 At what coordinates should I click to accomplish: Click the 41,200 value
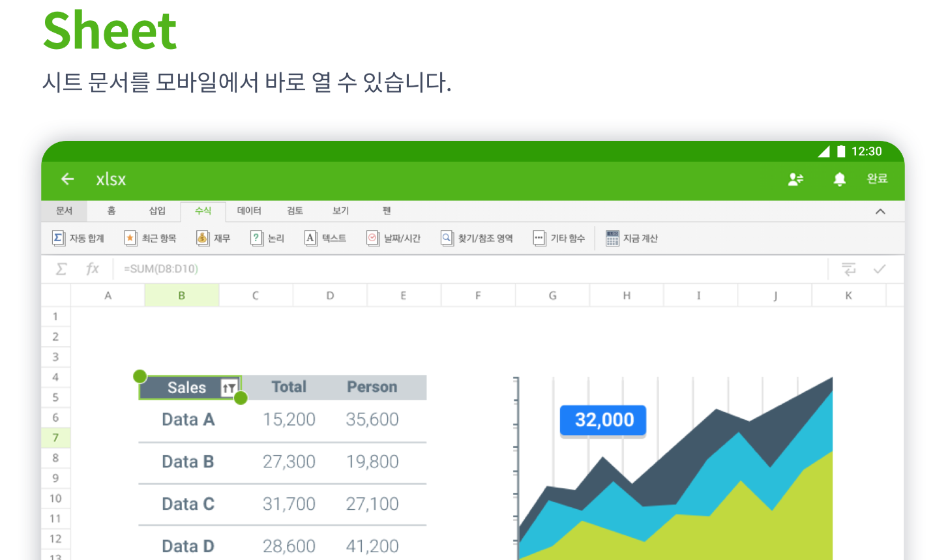click(x=372, y=546)
